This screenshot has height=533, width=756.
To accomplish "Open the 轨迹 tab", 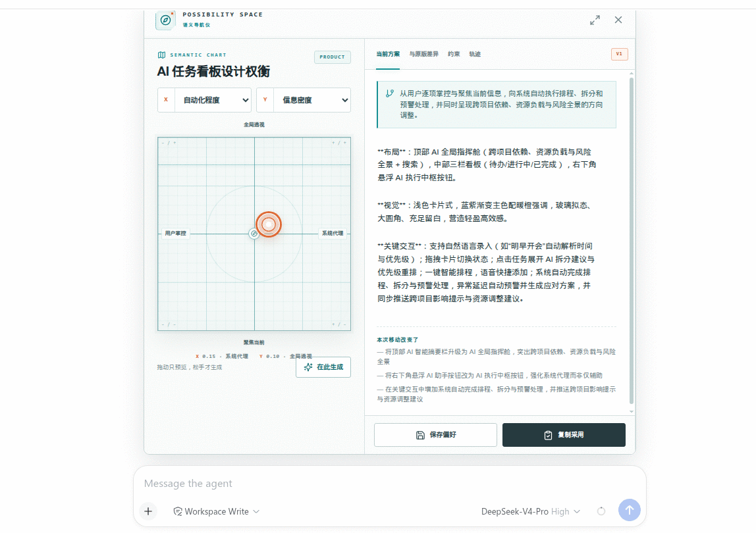I will point(475,54).
